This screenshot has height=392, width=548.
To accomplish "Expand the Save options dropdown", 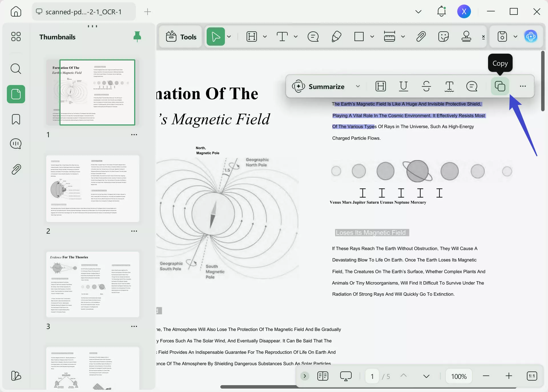I will pyautogui.click(x=515, y=37).
